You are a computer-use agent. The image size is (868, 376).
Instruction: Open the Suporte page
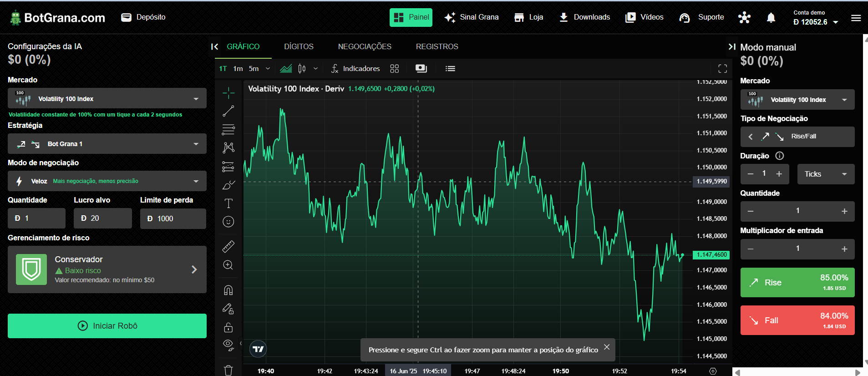point(701,17)
